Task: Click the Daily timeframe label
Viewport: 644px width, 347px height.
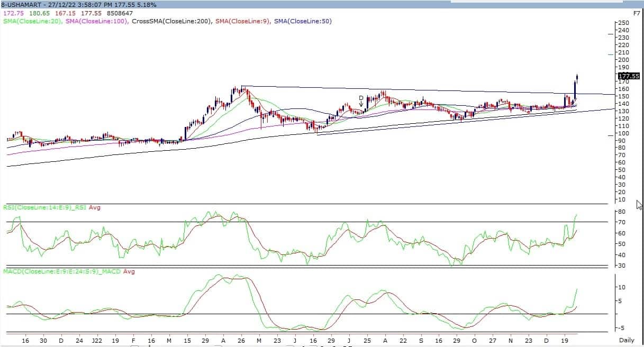Action: pyautogui.click(x=627, y=340)
